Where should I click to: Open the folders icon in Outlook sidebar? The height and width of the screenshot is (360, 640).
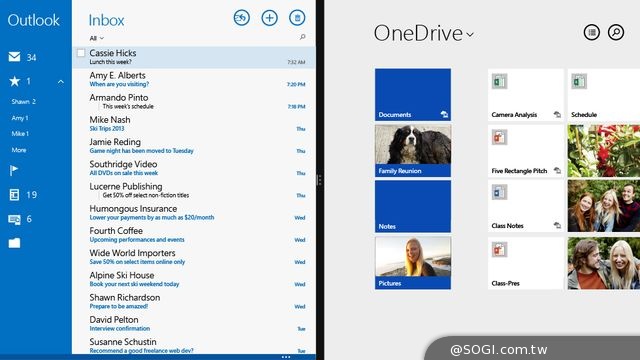[x=14, y=243]
